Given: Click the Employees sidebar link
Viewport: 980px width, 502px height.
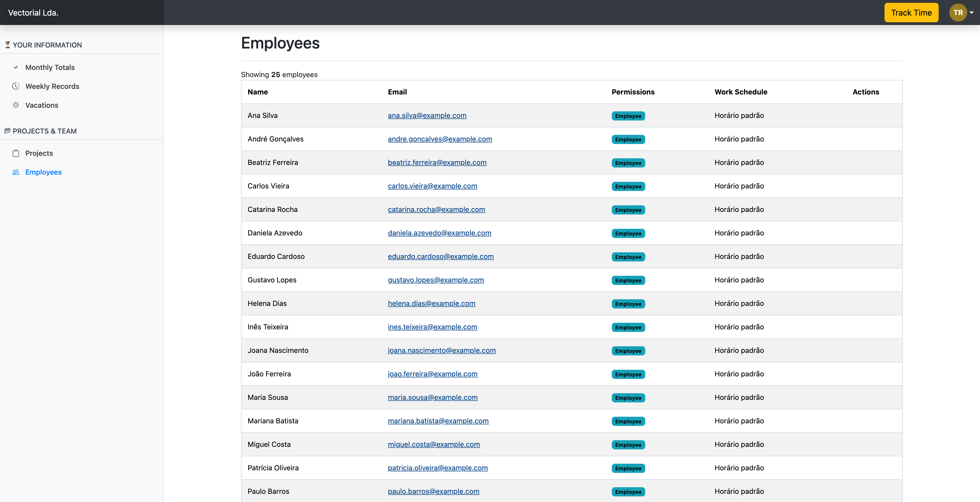Looking at the screenshot, I should pyautogui.click(x=43, y=172).
